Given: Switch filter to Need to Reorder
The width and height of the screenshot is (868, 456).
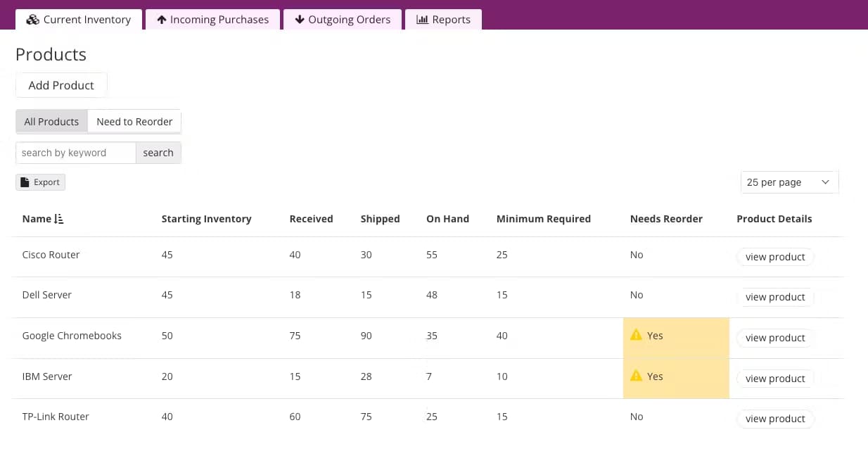Looking at the screenshot, I should point(134,122).
